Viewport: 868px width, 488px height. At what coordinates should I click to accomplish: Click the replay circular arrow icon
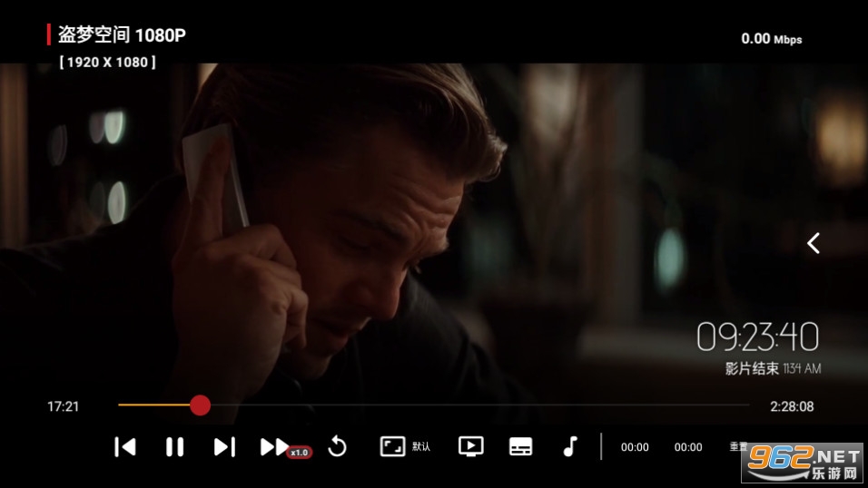[x=337, y=446]
